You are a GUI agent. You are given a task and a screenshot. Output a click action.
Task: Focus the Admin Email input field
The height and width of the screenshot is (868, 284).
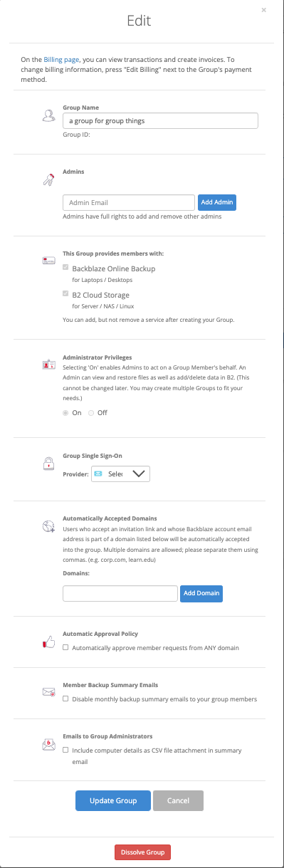tap(129, 202)
